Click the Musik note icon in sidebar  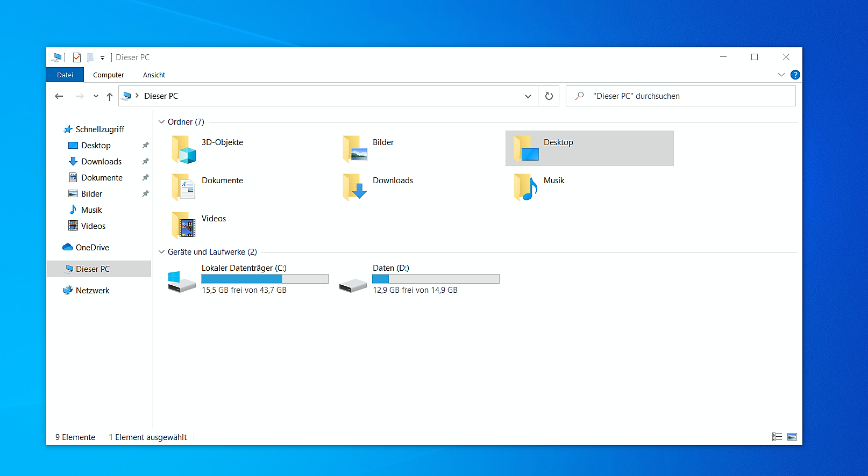tap(73, 210)
